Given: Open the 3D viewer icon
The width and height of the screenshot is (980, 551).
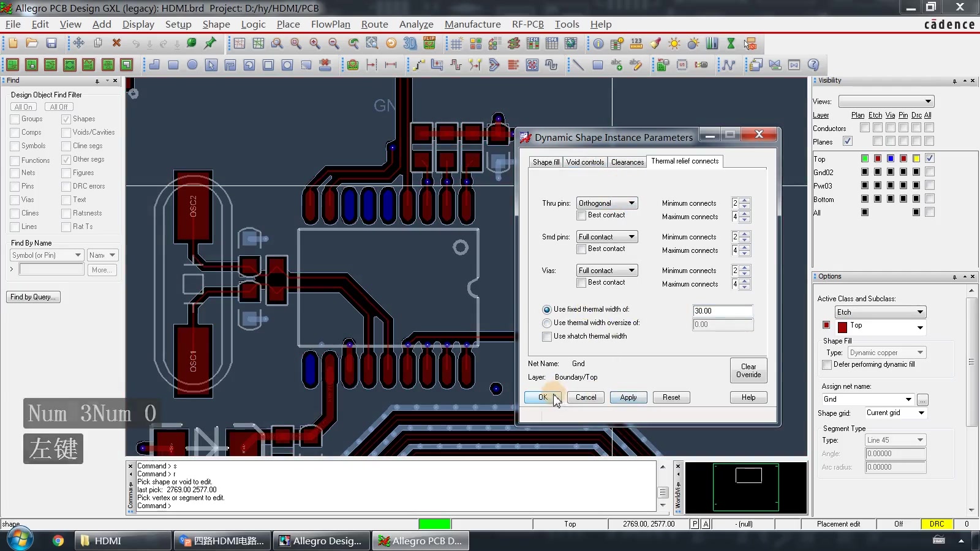Looking at the screenshot, I should click(x=410, y=43).
